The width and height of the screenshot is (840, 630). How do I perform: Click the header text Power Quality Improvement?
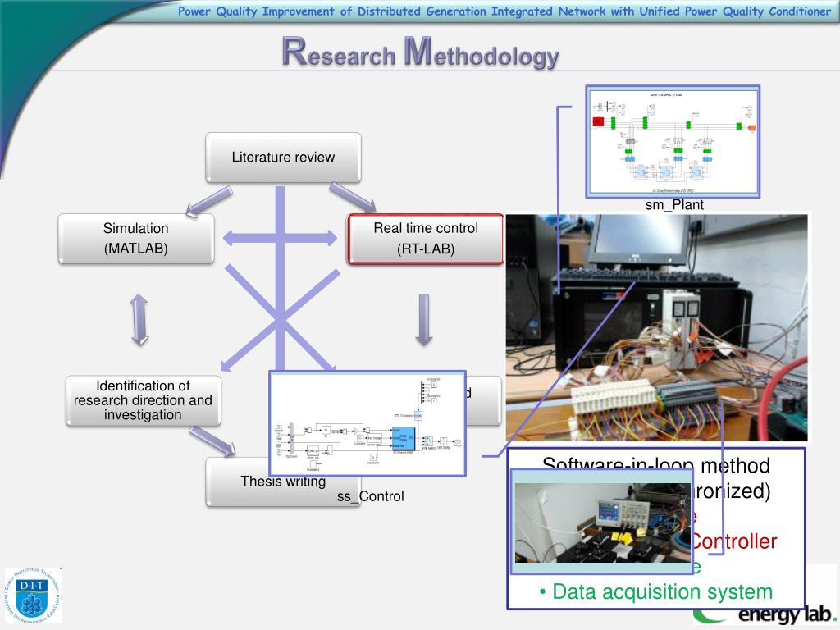(504, 11)
